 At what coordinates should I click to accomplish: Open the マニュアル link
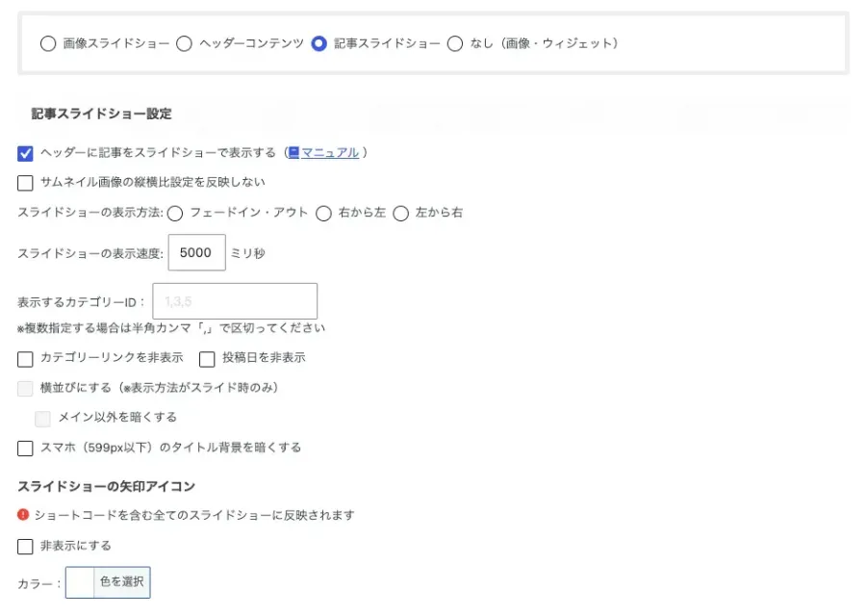click(x=330, y=152)
